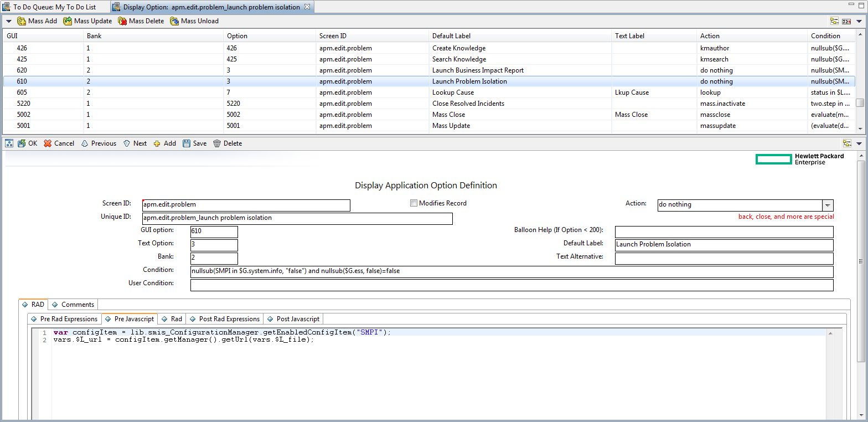
Task: Open the Action combo box dropdown
Action: [828, 205]
